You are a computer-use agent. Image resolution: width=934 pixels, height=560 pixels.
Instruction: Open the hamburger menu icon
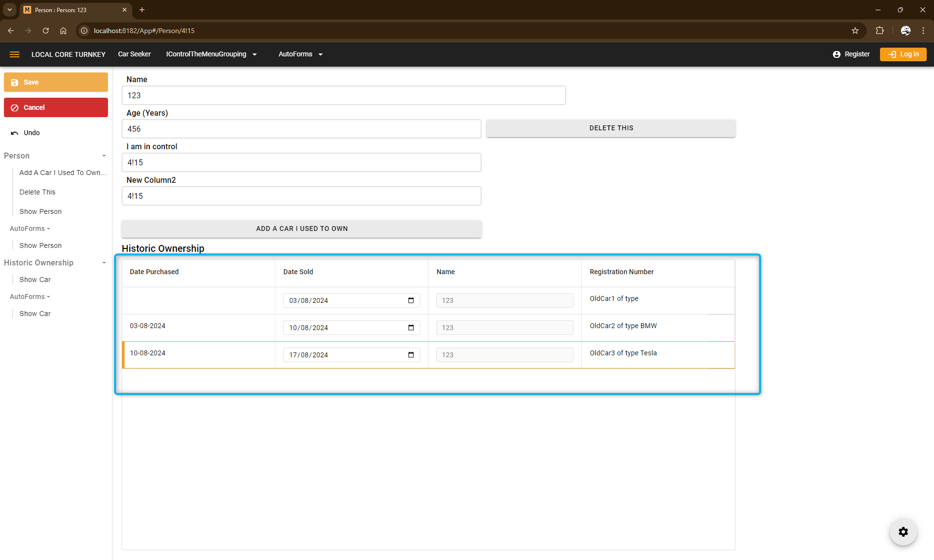[x=15, y=54]
